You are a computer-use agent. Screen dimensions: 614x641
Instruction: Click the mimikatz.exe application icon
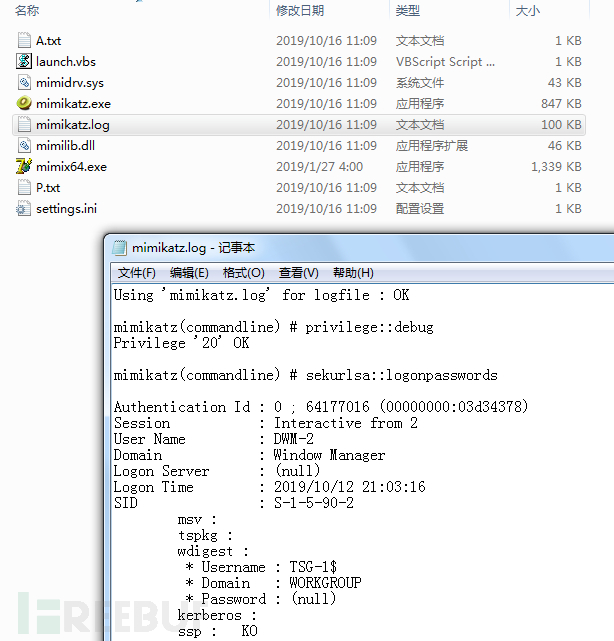(x=25, y=104)
